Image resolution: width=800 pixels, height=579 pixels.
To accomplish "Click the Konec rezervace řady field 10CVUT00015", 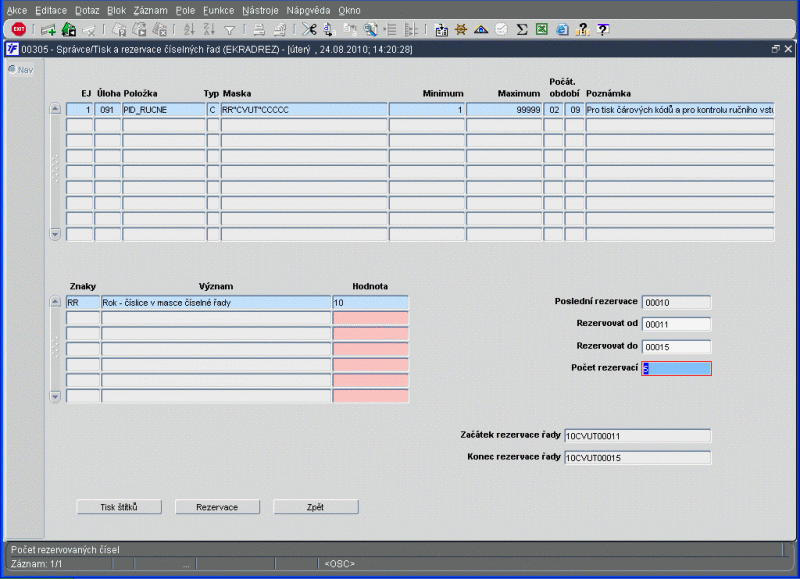I will click(637, 458).
